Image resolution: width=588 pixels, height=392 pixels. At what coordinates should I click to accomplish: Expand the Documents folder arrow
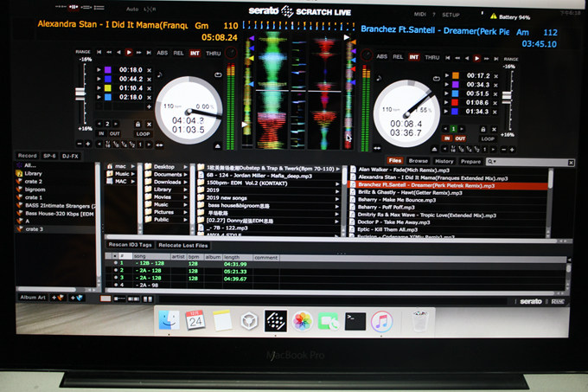(x=185, y=175)
